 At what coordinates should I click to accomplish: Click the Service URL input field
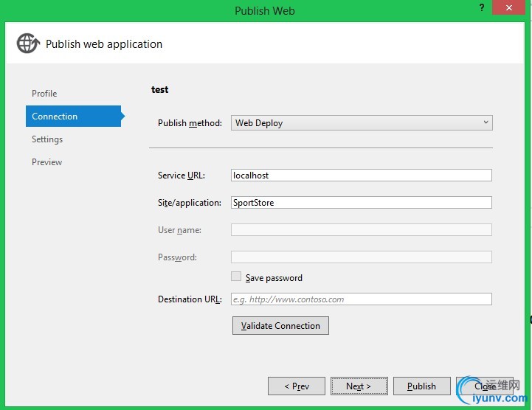click(362, 176)
